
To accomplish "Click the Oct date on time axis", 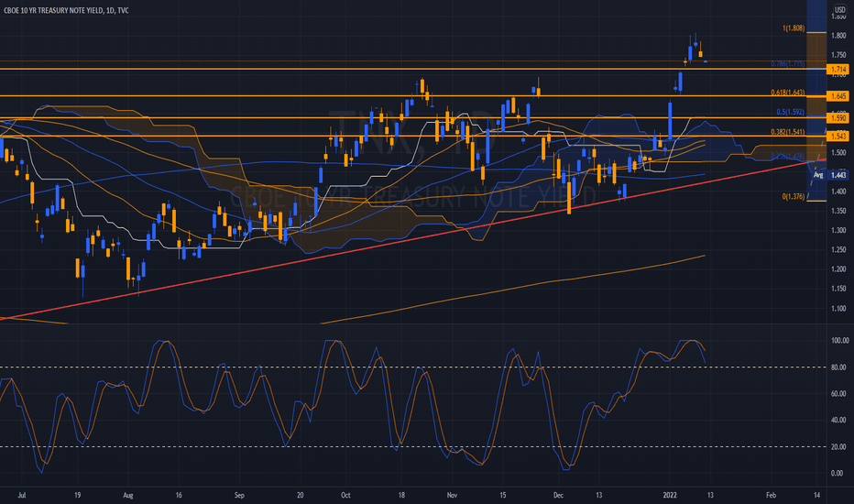I will tap(345, 495).
